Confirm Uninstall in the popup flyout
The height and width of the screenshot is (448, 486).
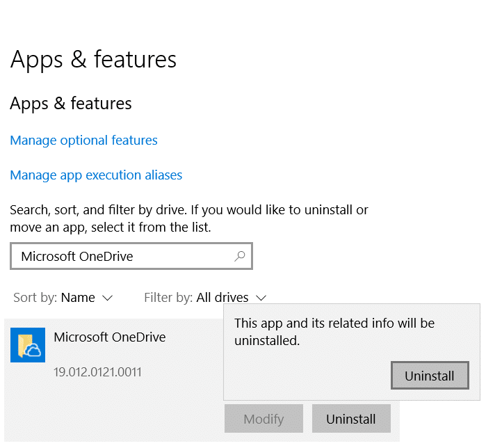429,376
